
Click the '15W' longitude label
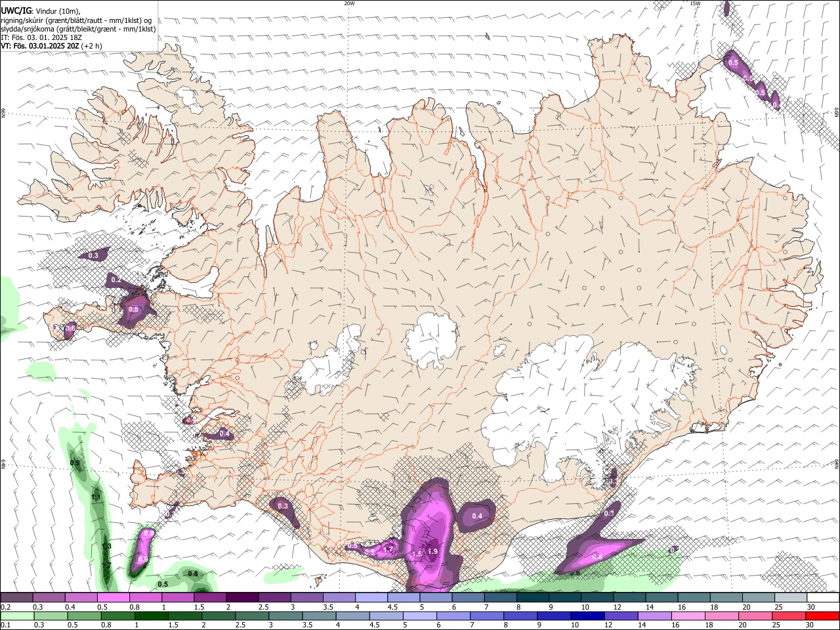(695, 3)
